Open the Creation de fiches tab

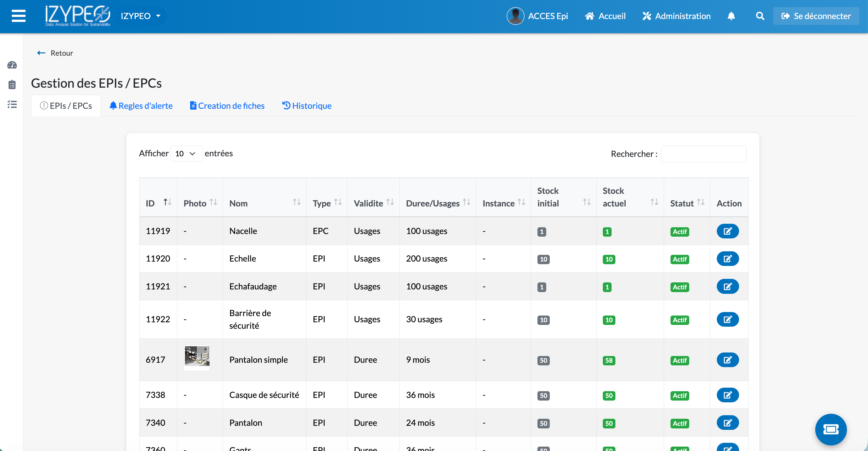tap(227, 106)
